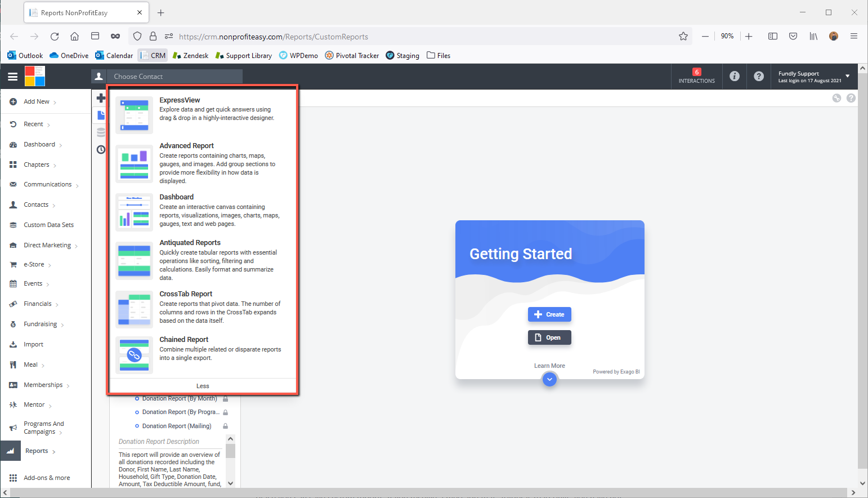The height and width of the screenshot is (498, 868).
Task: Open the Files bookmark folder
Action: tap(439, 55)
